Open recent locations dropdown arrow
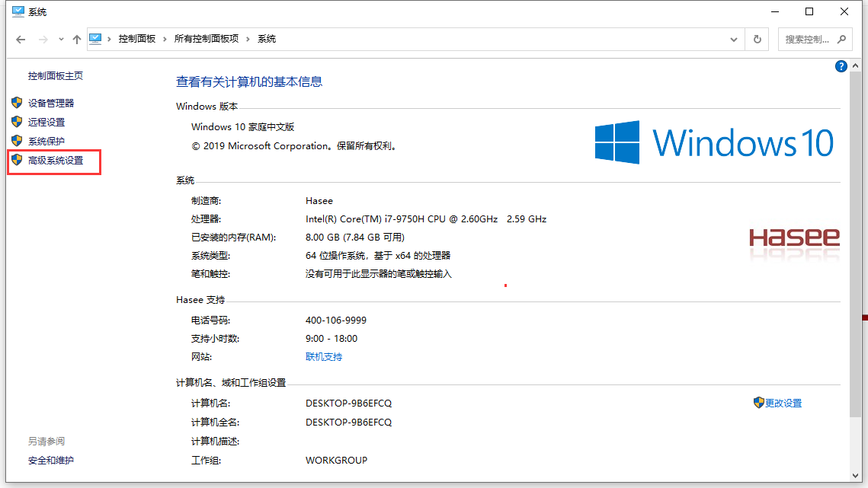The image size is (868, 488). click(61, 40)
